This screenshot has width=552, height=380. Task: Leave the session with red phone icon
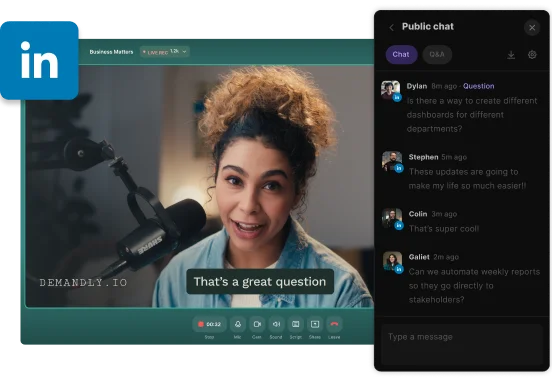point(334,324)
